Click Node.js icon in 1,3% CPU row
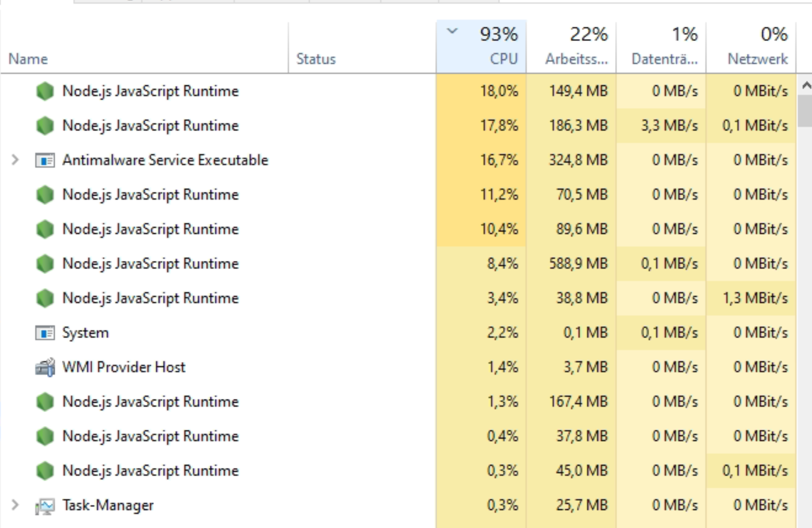This screenshot has width=812, height=528. [45, 402]
